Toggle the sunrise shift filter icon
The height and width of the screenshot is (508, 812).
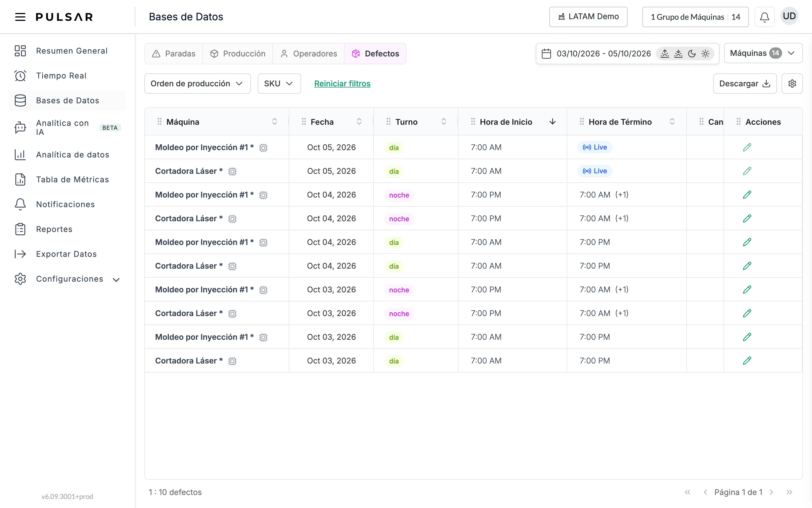pyautogui.click(x=664, y=53)
